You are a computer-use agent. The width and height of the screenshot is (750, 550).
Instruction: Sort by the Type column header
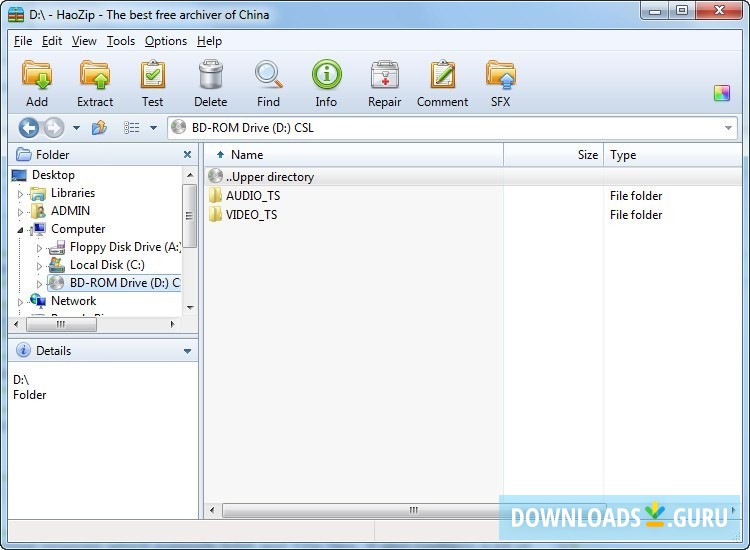673,155
